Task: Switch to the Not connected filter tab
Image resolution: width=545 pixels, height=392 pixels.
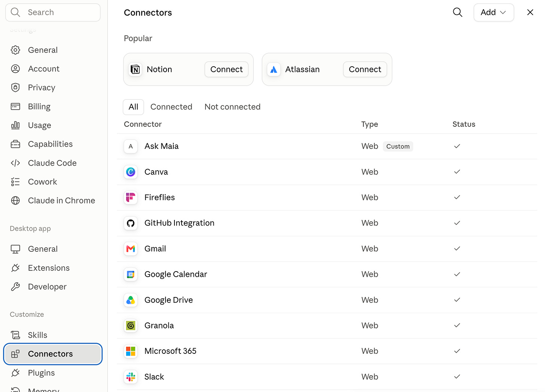Action: [232, 107]
